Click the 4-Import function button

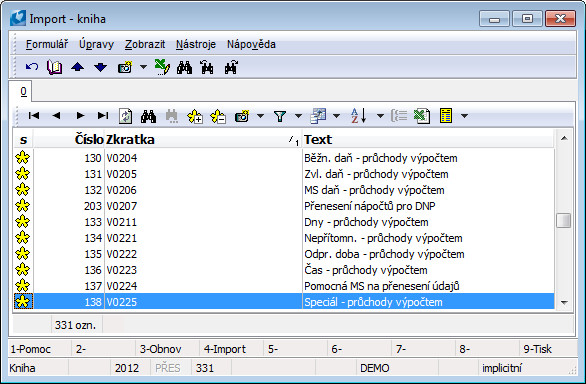click(x=231, y=349)
